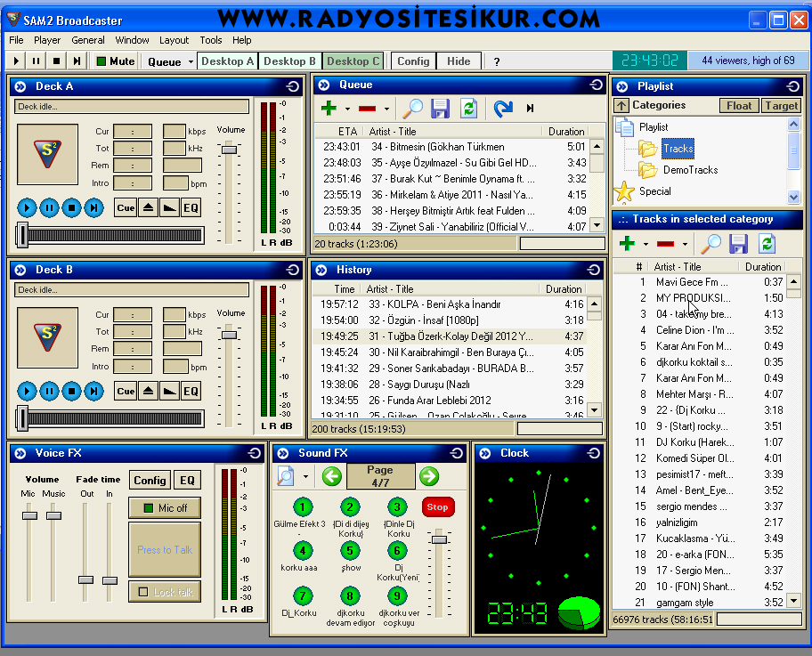This screenshot has width=812, height=656.
Task: Toggle the EQ button on Deck A
Action: pos(191,208)
